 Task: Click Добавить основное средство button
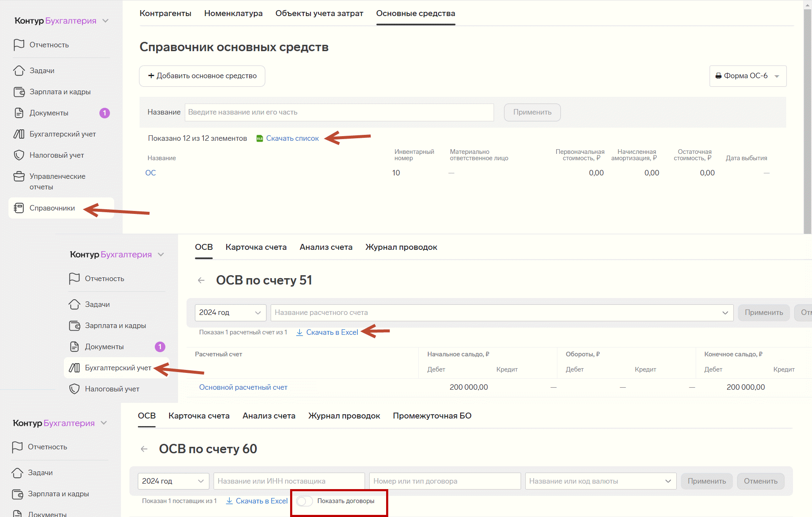point(202,76)
